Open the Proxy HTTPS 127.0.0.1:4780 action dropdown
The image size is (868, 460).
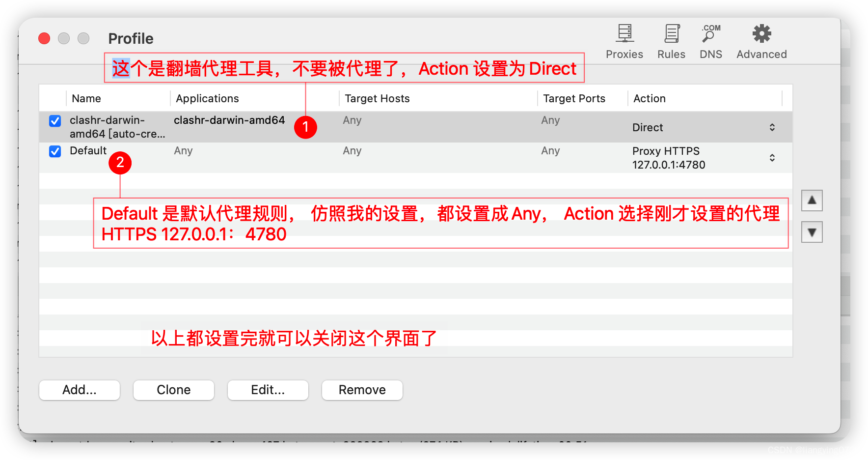(772, 158)
